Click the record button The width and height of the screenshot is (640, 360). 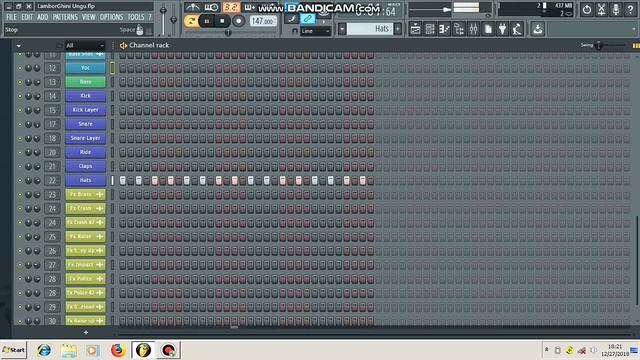pyautogui.click(x=238, y=21)
